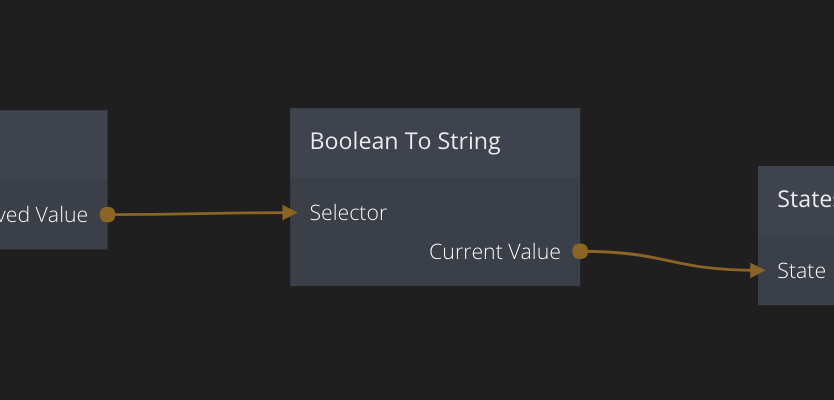Viewport: 834px width, 400px height.
Task: Click empty canvas below the Boolean To String node
Action: 435,340
